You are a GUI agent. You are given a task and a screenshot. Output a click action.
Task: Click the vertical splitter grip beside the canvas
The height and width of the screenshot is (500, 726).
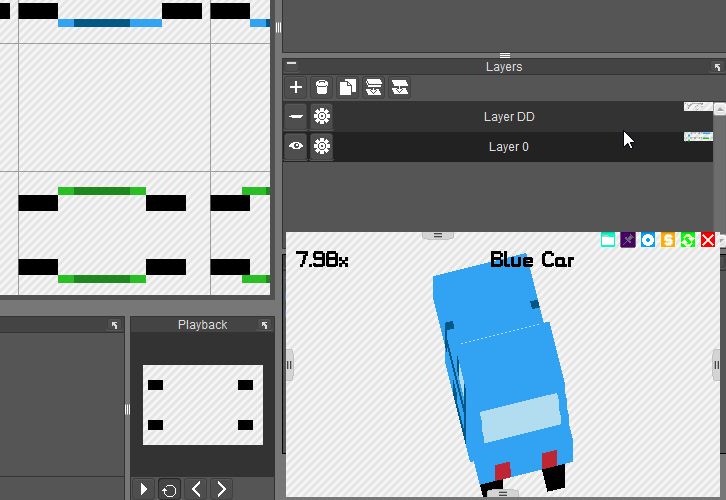(x=278, y=27)
